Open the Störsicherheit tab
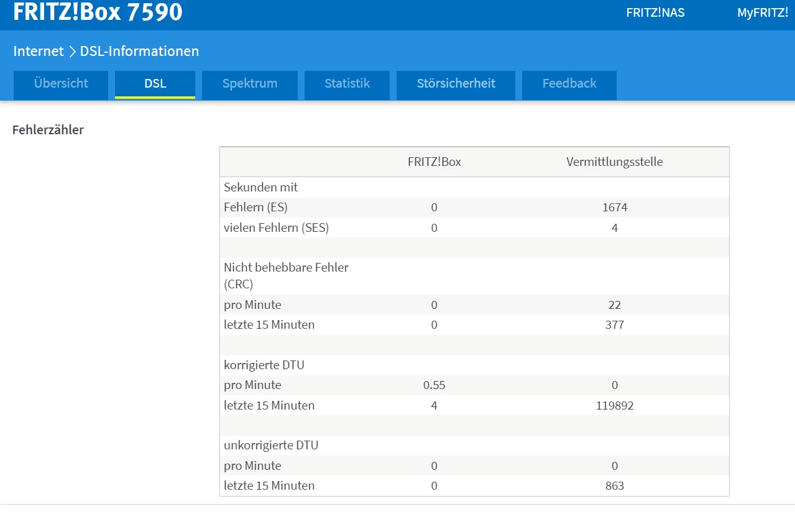This screenshot has width=795, height=532. coord(456,84)
